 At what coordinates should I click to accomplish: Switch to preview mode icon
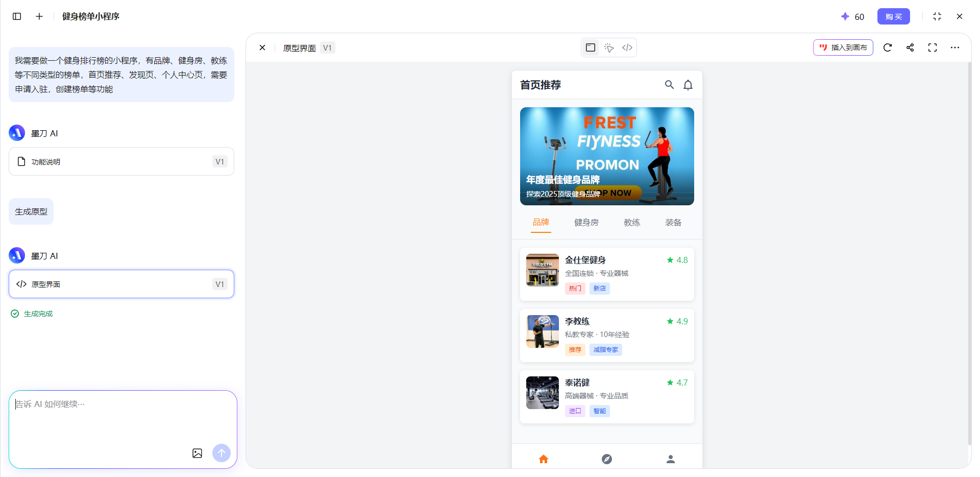click(591, 47)
